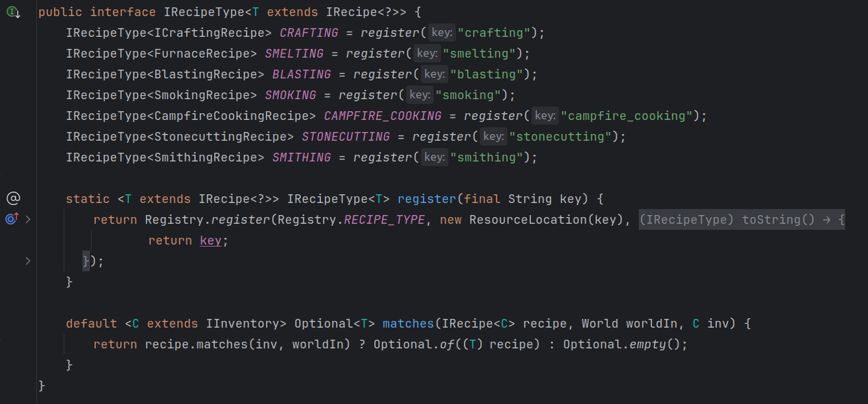Toggle the fold arrow beside closing brace
Screen dimensions: 868x404
[x=28, y=261]
